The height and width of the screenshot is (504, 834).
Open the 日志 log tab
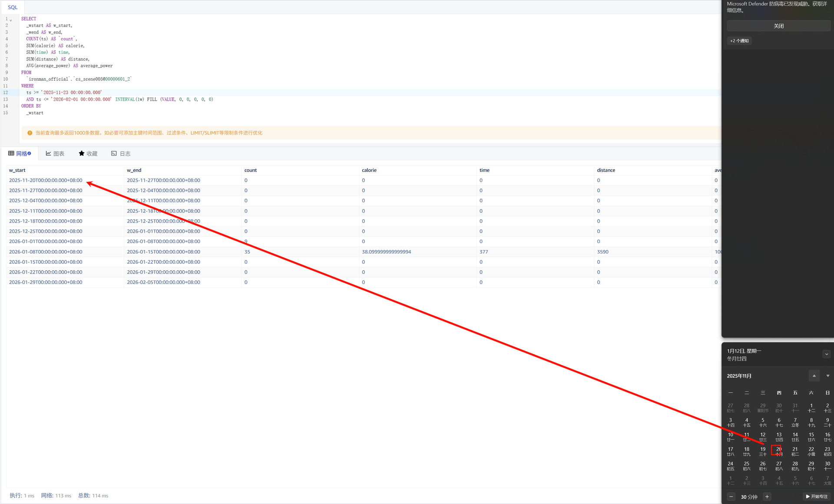click(121, 154)
